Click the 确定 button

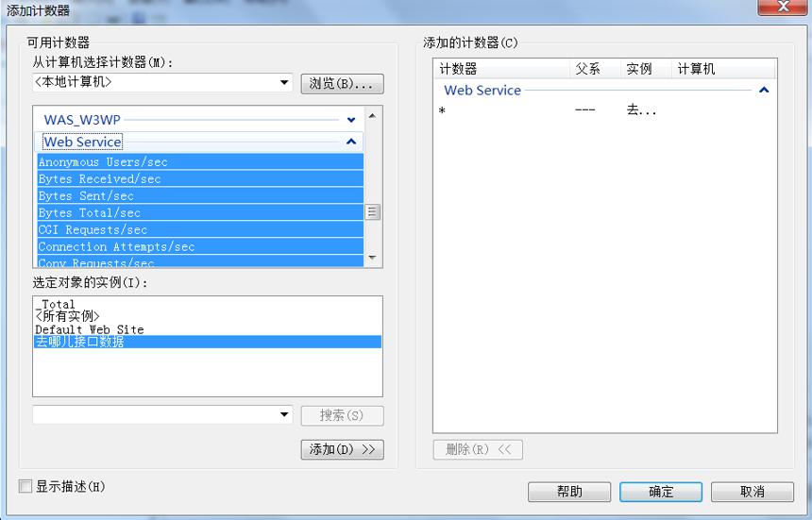click(661, 492)
